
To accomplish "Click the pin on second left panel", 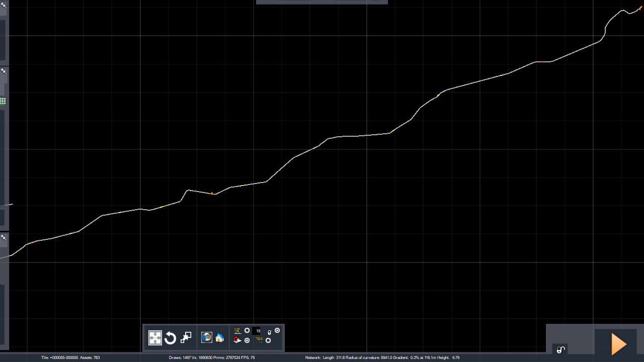I will click(x=4, y=71).
